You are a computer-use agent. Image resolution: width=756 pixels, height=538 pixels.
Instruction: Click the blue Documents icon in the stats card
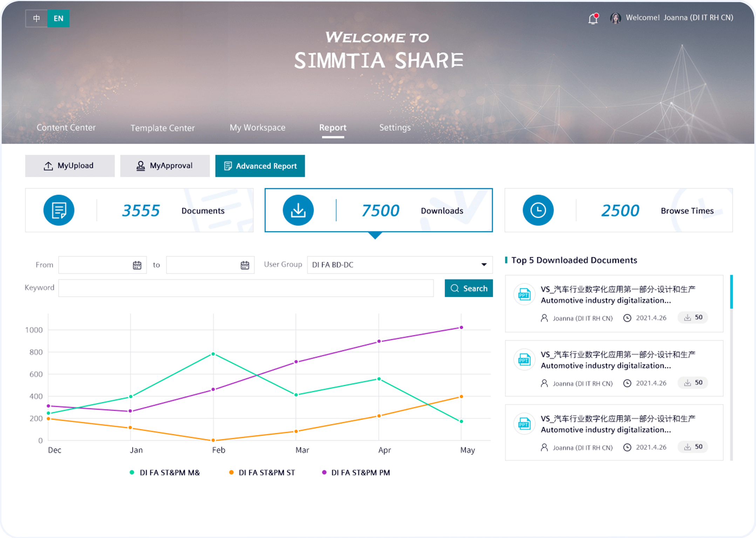pyautogui.click(x=59, y=210)
